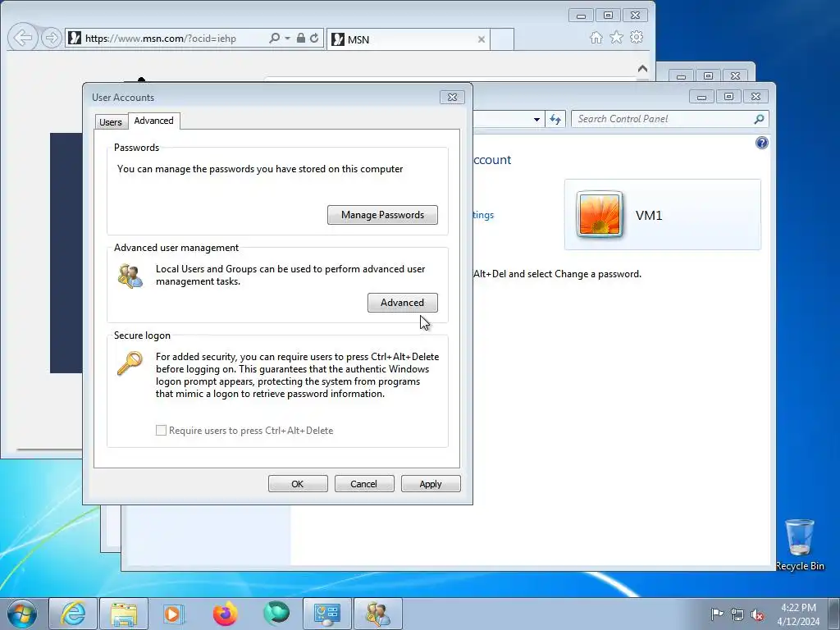Open a new tab in Internet Explorer

[502, 39]
